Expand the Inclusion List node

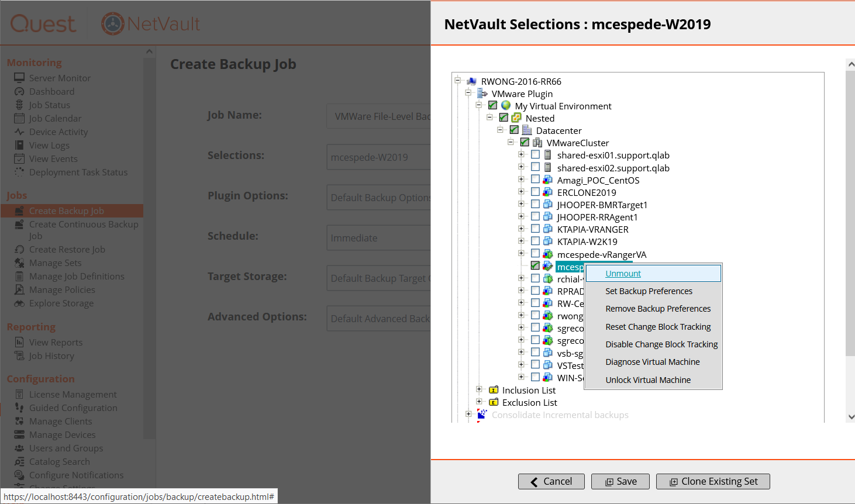pyautogui.click(x=479, y=389)
